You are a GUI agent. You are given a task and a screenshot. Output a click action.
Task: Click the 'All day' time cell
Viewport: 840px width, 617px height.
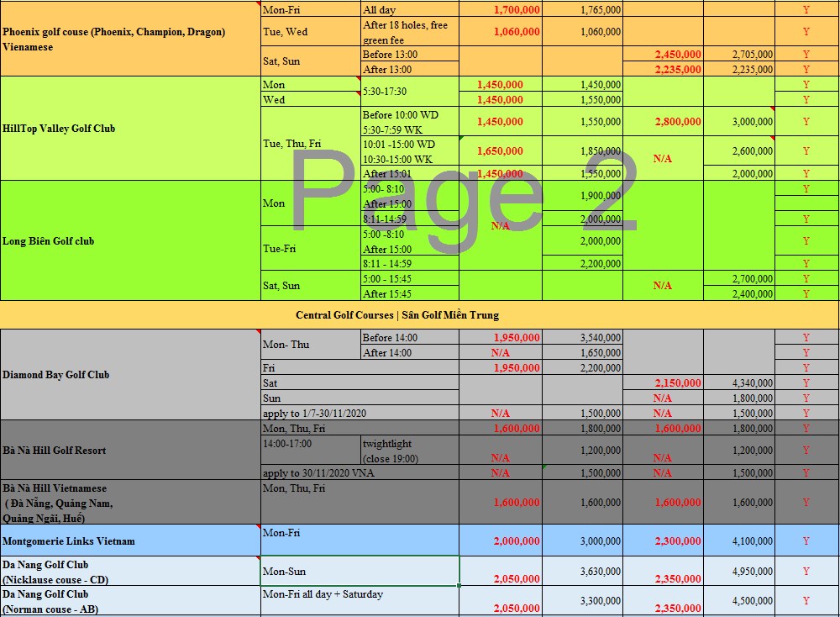click(410, 9)
